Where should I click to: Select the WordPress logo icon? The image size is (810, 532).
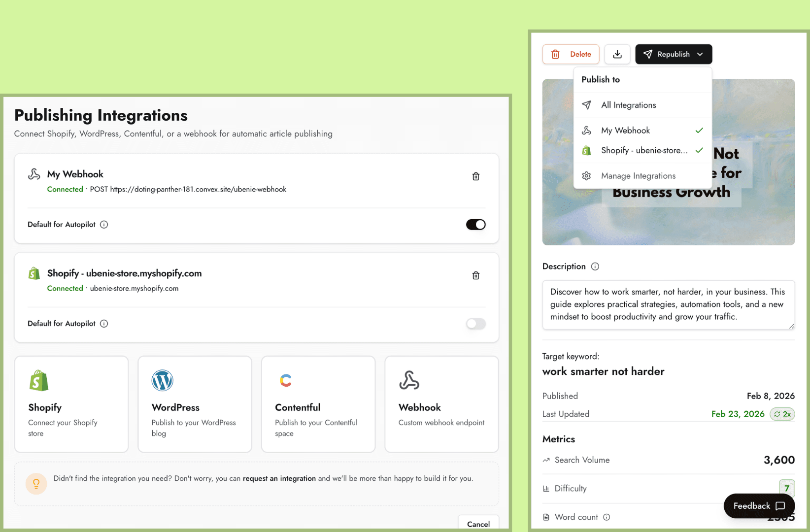(x=163, y=380)
